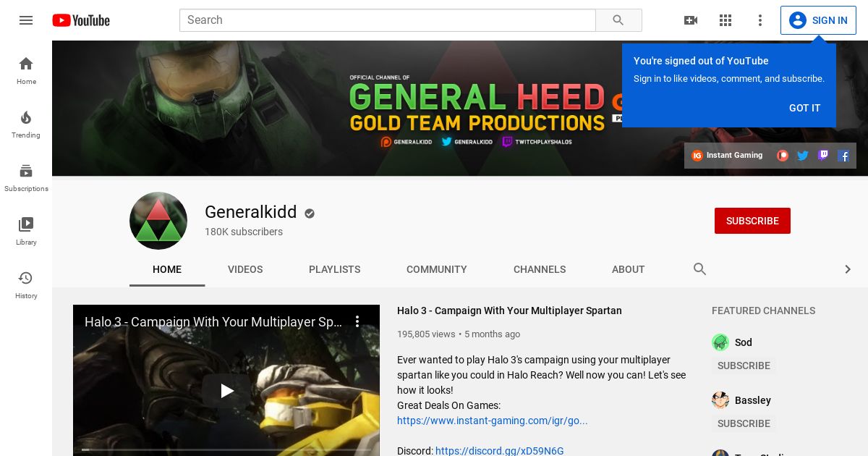Click the video title overlay in player

click(x=213, y=322)
